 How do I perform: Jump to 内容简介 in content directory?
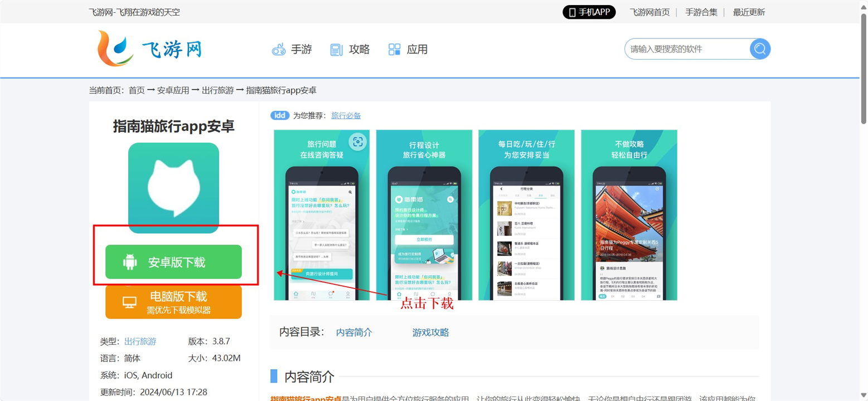tap(354, 332)
